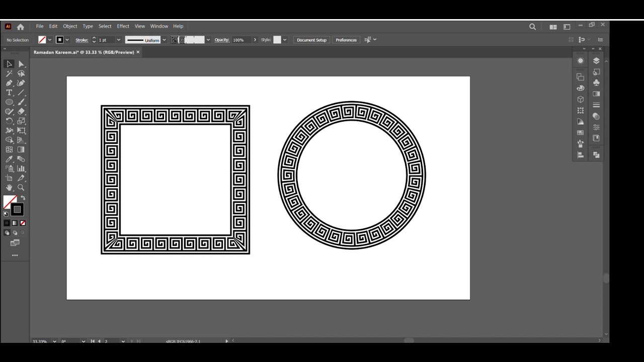644x362 pixels.
Task: Select the Artboard tool
Action: pos(9,178)
